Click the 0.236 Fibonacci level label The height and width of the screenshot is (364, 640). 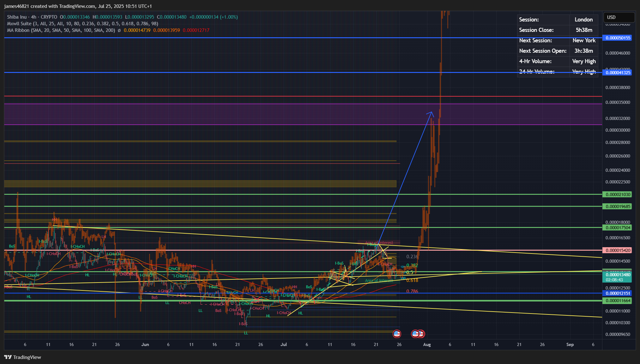click(x=412, y=257)
